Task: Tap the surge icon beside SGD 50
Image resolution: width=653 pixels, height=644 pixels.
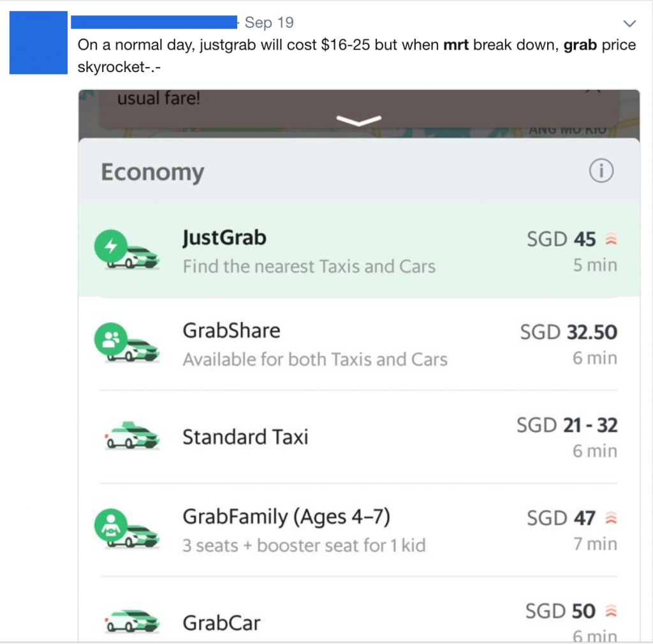Action: pos(611,611)
